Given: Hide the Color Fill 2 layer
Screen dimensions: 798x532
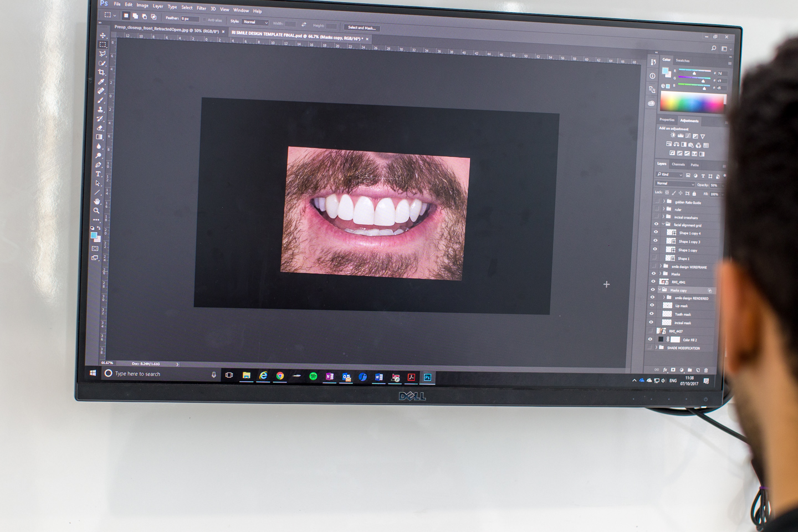Looking at the screenshot, I should (x=650, y=340).
